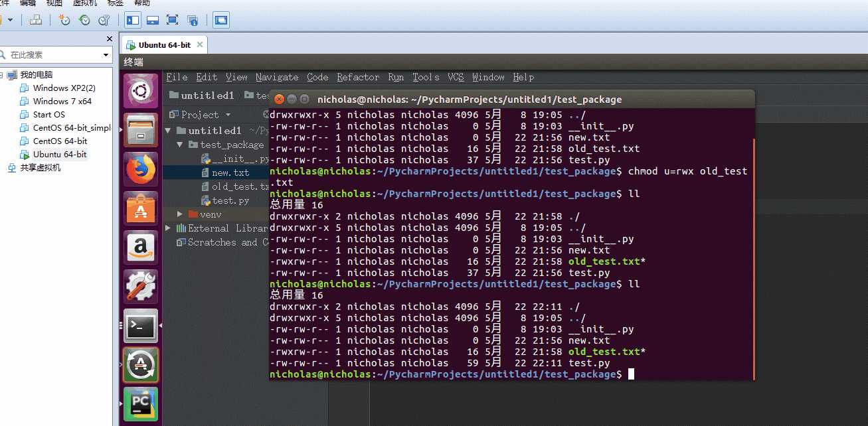Screen dimensions: 868x426
Task: Select test.py in project tree
Action: coord(226,200)
